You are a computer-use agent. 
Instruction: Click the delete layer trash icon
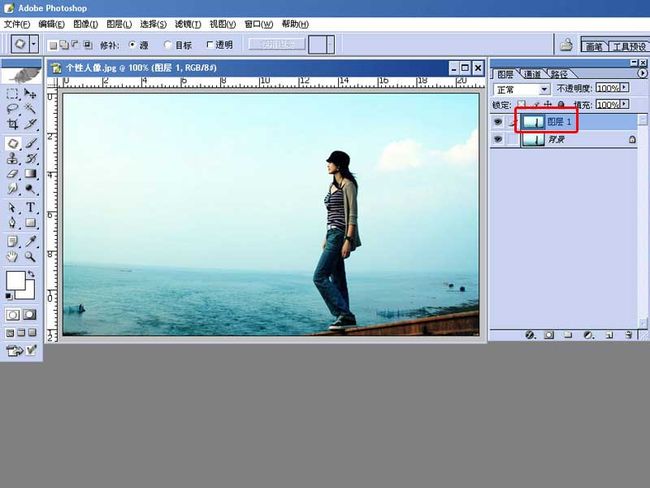coord(629,335)
